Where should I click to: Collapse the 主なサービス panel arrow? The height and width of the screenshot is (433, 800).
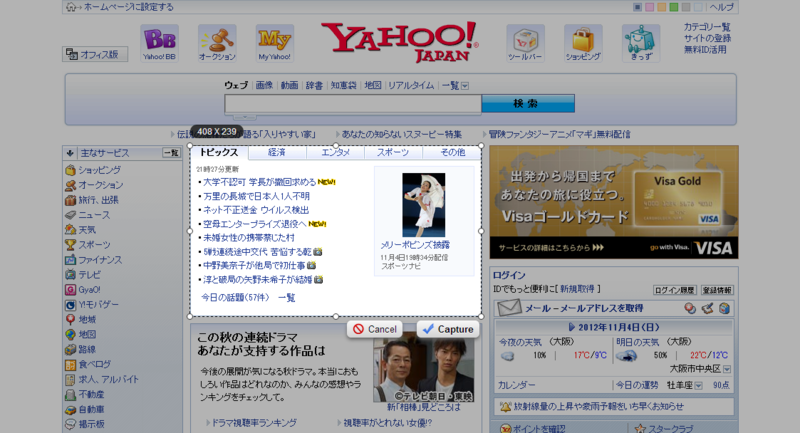(70, 153)
